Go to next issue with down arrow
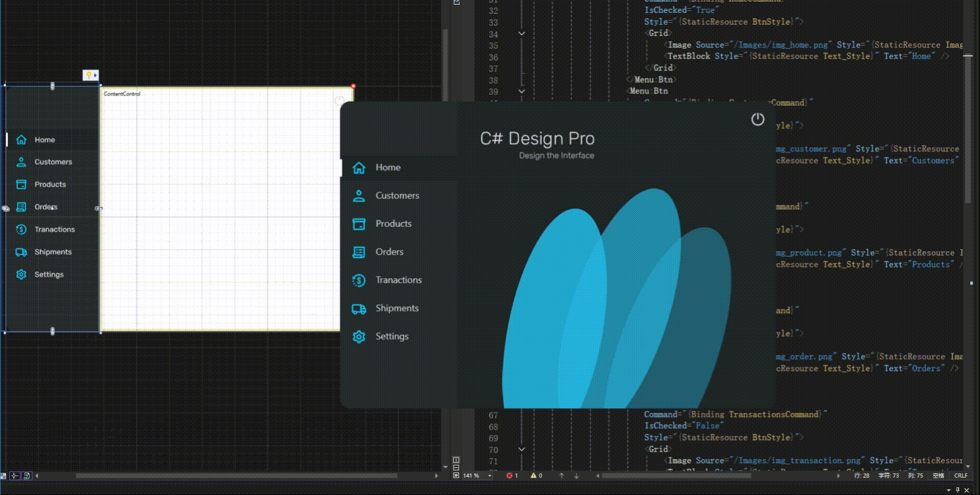980x495 pixels. click(x=577, y=476)
